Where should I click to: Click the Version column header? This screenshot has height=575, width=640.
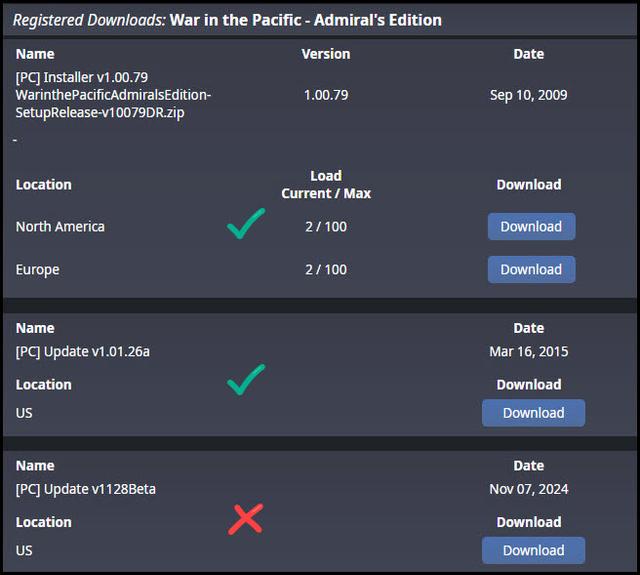tap(326, 54)
